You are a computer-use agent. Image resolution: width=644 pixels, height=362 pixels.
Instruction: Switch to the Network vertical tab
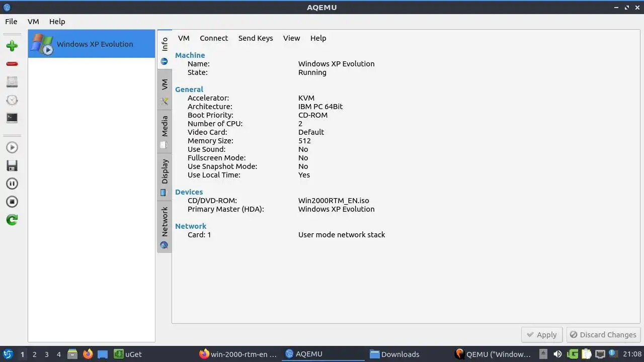pos(165,226)
